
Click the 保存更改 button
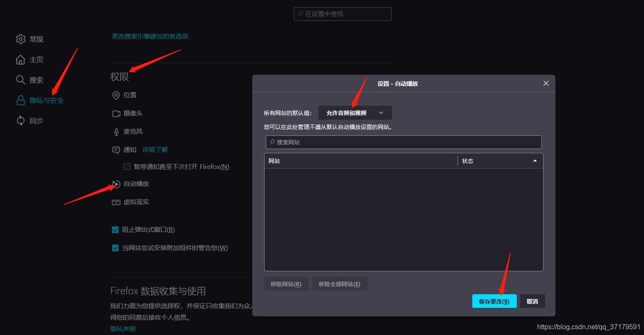coord(494,301)
